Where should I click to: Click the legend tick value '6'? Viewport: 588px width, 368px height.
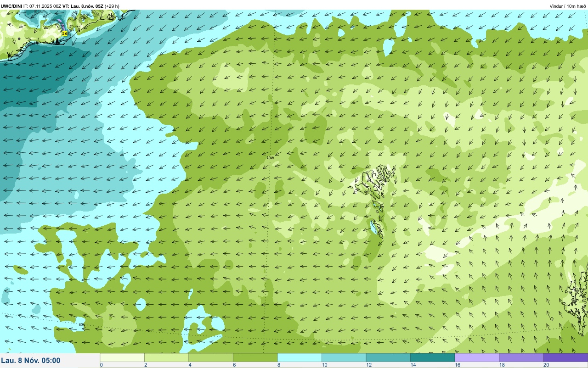pyautogui.click(x=233, y=365)
